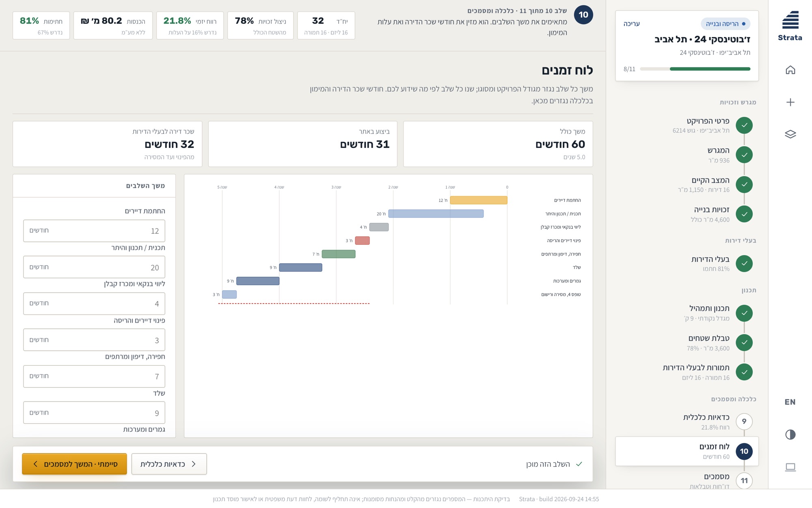
Task: Open step תכנון ותמהיל check circle
Action: (744, 313)
